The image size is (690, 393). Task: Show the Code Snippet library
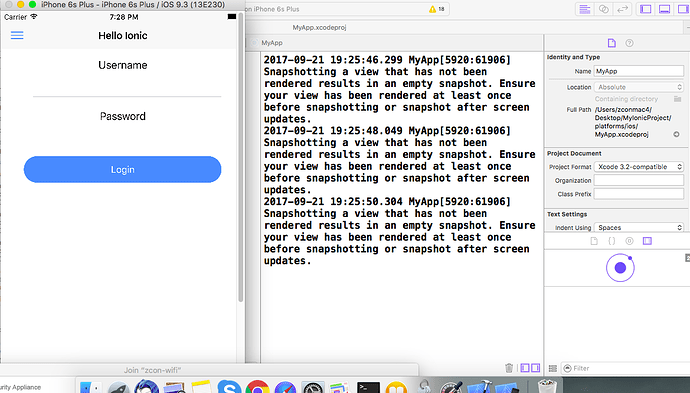[x=612, y=241]
